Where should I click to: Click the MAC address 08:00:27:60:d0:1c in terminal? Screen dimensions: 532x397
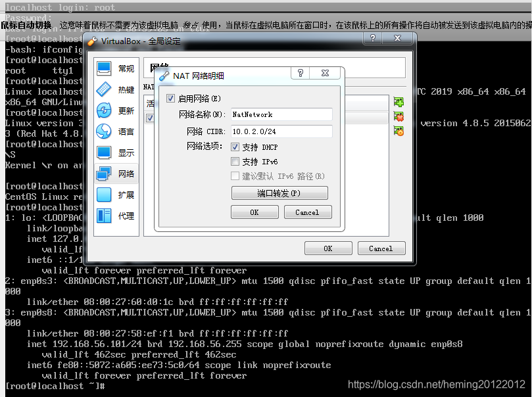(x=128, y=302)
